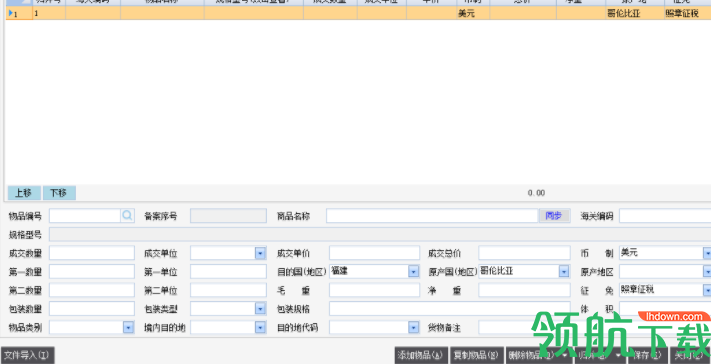Click in the 第二数量 input field
Image resolution: width=711 pixels, height=364 pixels.
tap(92, 290)
